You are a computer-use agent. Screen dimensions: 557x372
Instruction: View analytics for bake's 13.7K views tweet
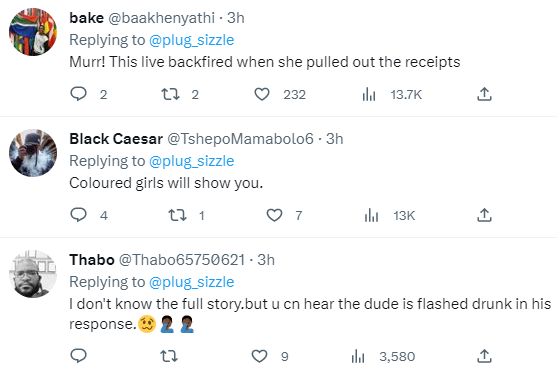coord(369,95)
